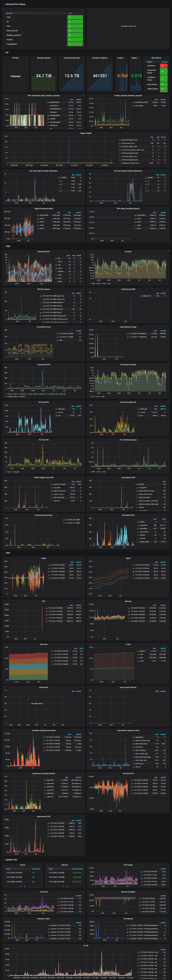Open the Region Health panel title menu
Image resolution: width=172 pixels, height=980 pixels.
tap(86, 133)
